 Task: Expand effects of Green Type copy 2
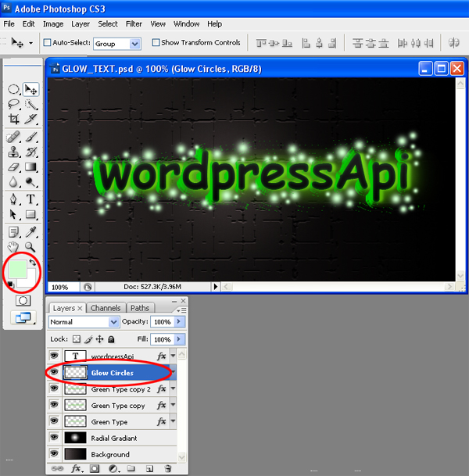(173, 388)
